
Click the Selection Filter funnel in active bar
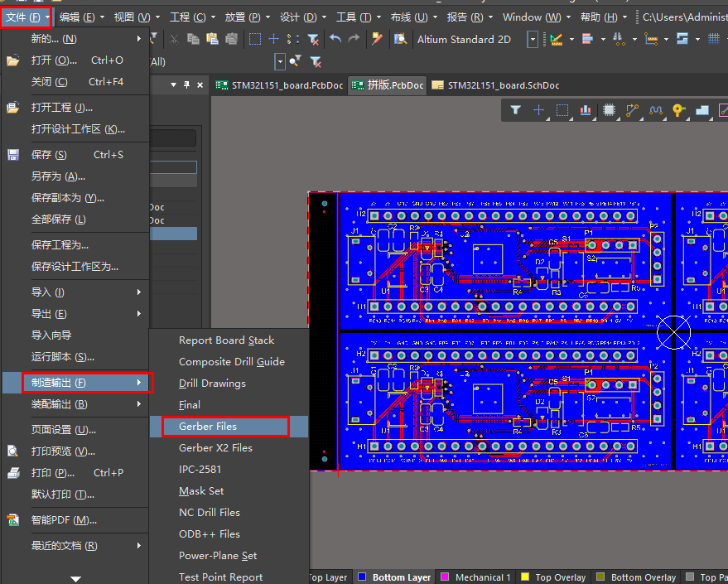(515, 110)
